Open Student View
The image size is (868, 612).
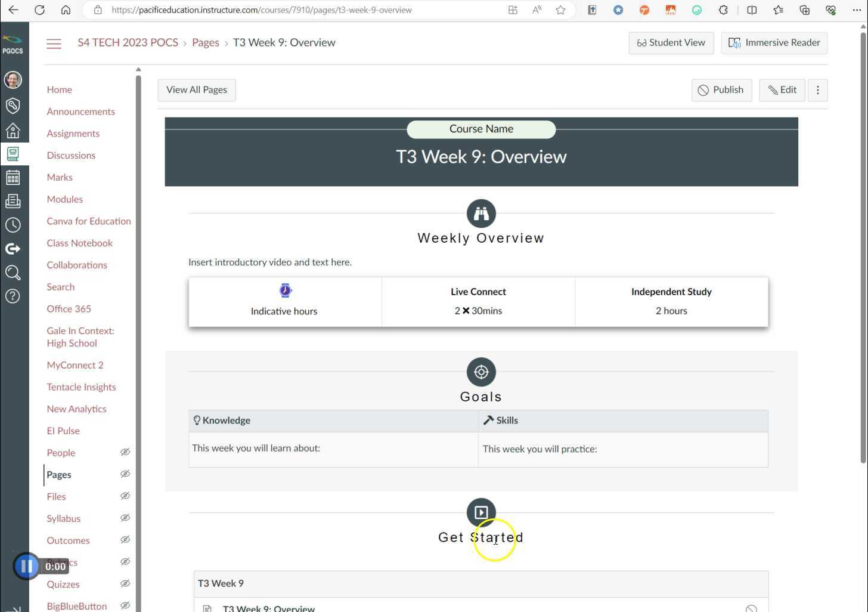[x=671, y=42]
